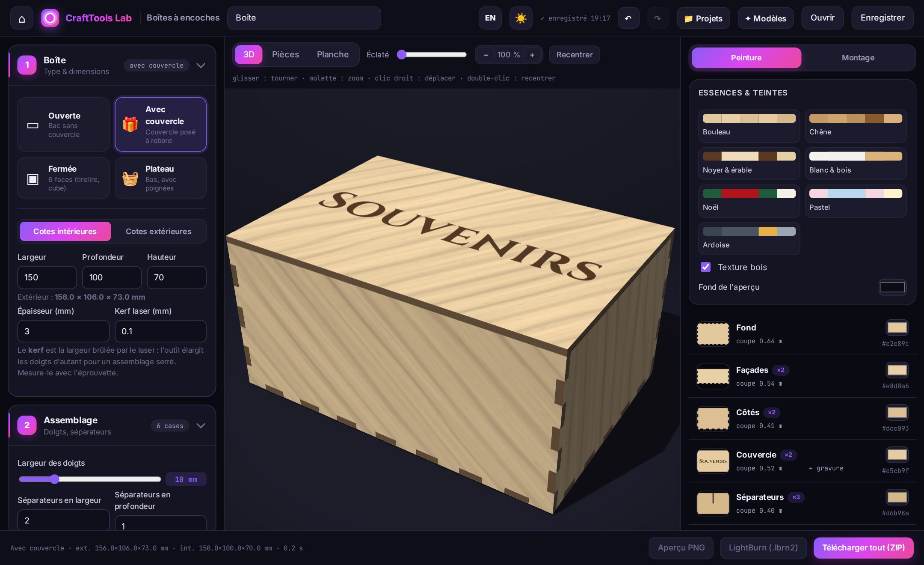
Task: Collapse the Assemblage section chevron
Action: pos(201,425)
